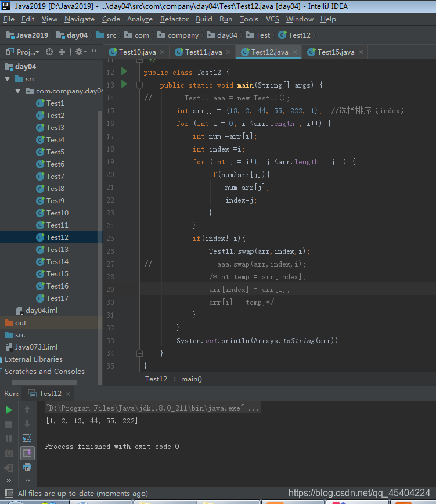436x504 pixels.
Task: Click the Locate/Scroll from Source target icon
Action: point(49,52)
